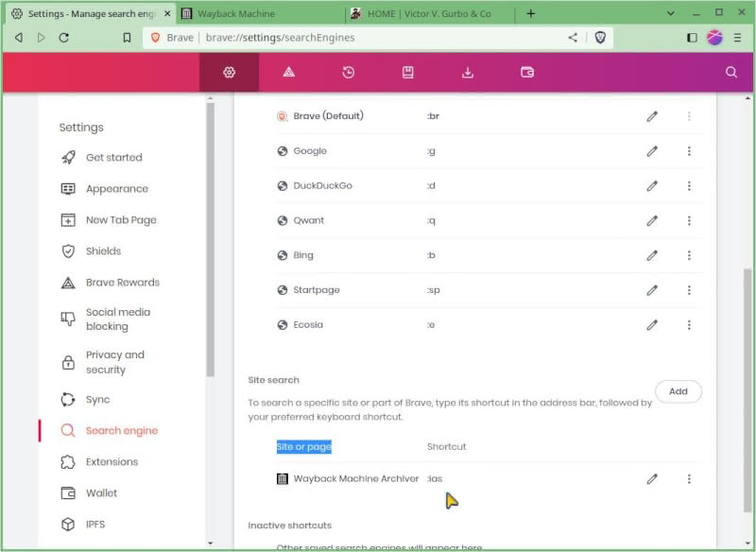The image size is (756, 552).
Task: Switch to HOME | Victor V. Gurbo tab
Action: pos(430,13)
